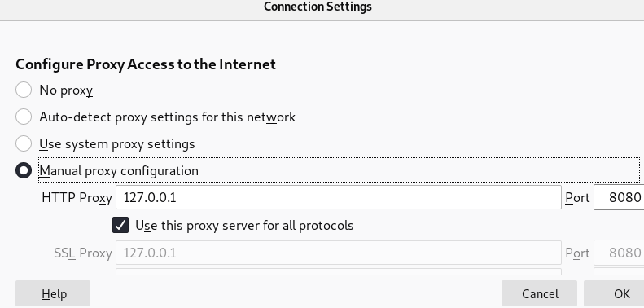Screen dimensions: 644x308
Task: Click the "Use system proxy settings" label text
Action: [117, 144]
